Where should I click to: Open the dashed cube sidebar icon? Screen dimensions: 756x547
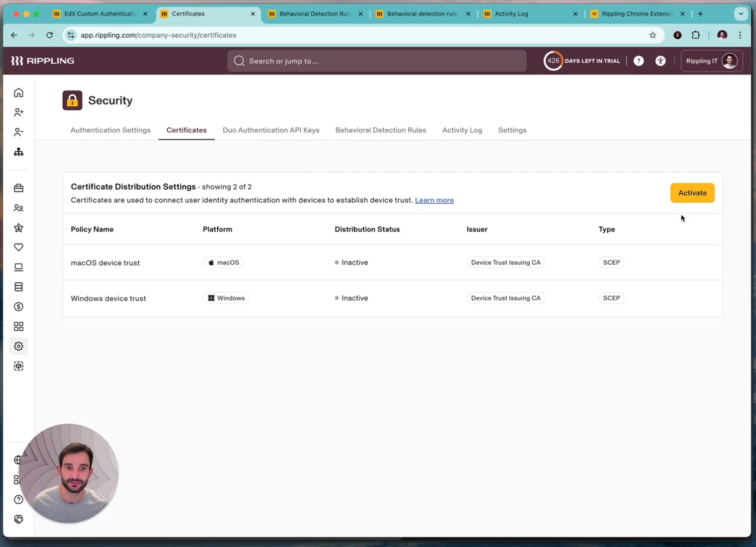(18, 366)
